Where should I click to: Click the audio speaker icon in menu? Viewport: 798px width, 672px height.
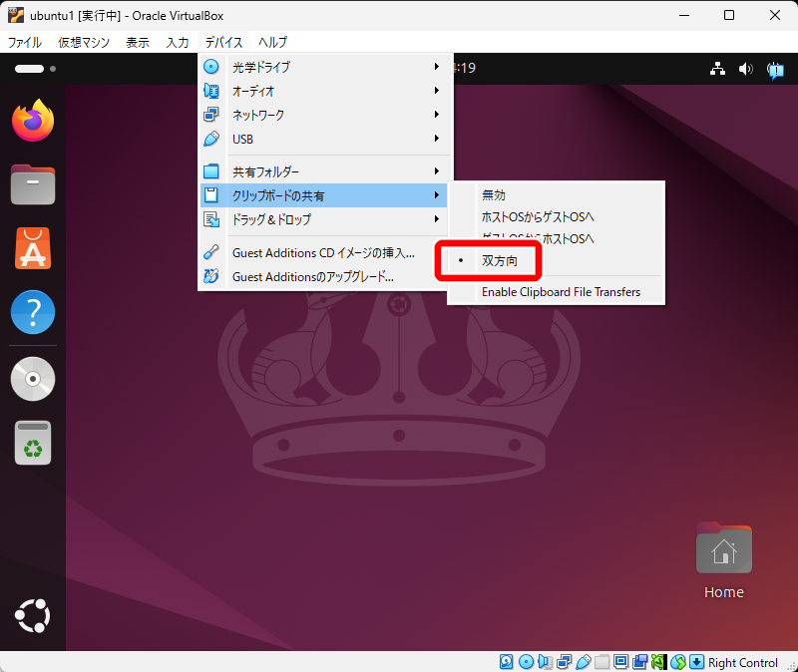click(211, 91)
